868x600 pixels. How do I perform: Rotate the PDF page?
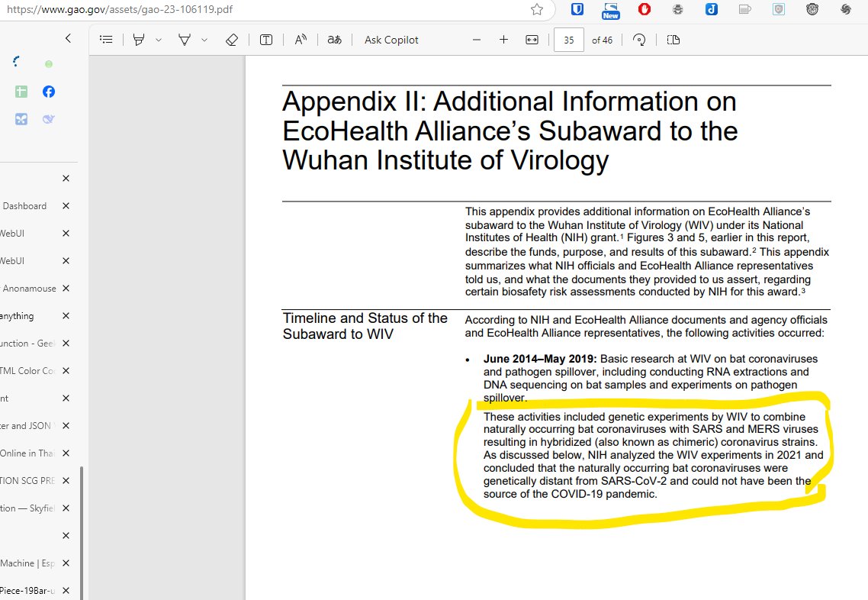tap(639, 40)
